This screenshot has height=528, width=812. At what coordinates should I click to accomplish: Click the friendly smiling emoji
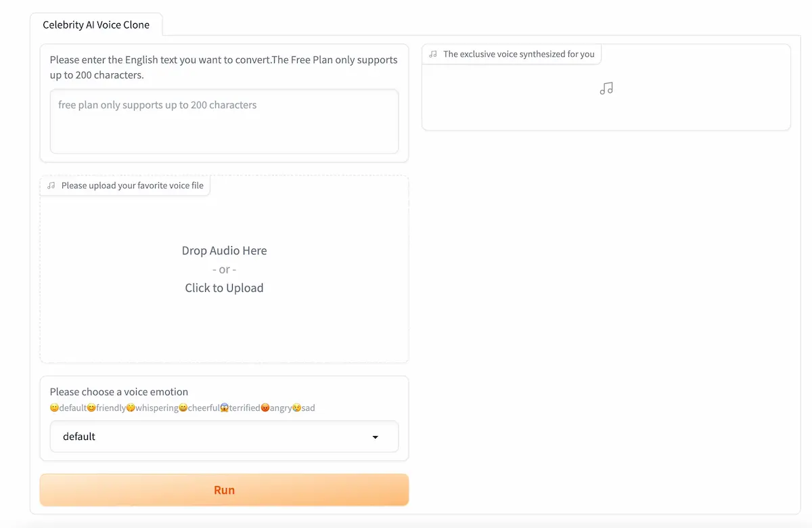click(x=92, y=408)
